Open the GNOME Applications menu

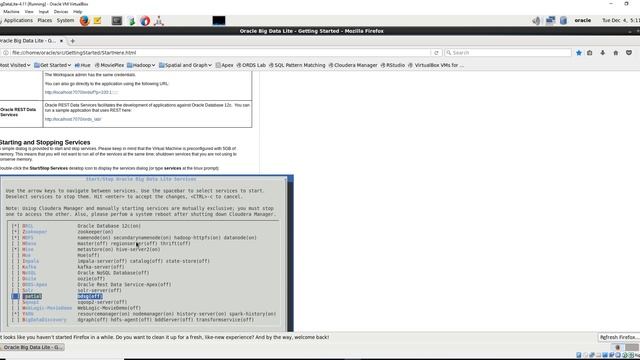click(x=18, y=20)
